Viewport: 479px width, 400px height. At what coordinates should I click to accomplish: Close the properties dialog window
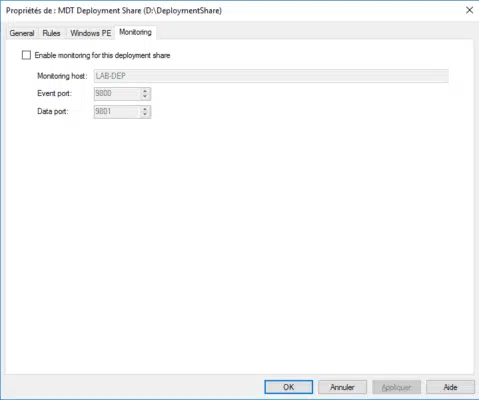469,10
